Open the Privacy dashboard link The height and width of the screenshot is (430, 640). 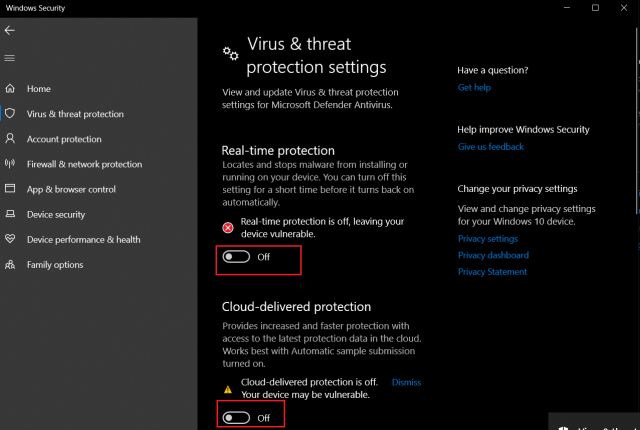(493, 255)
